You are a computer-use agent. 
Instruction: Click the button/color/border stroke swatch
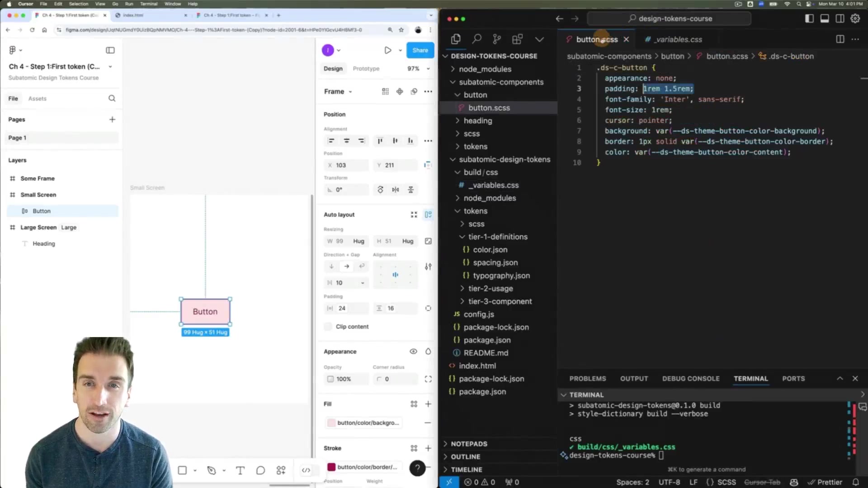tap(331, 467)
